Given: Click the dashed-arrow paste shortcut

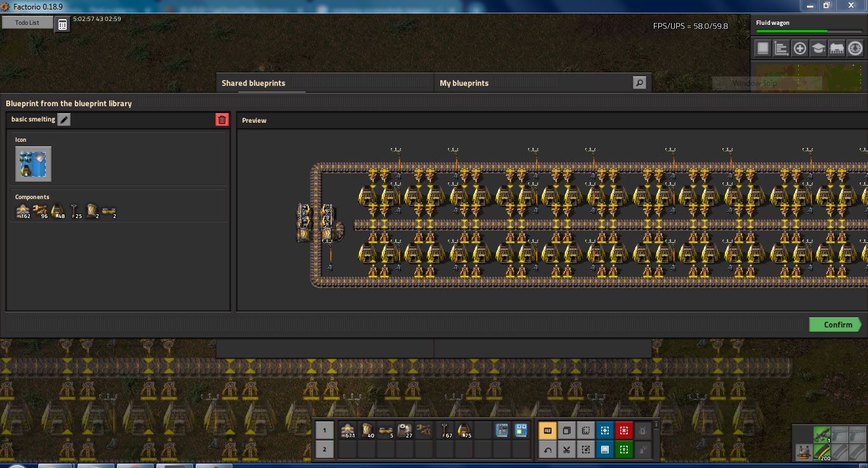Looking at the screenshot, I should [586, 450].
